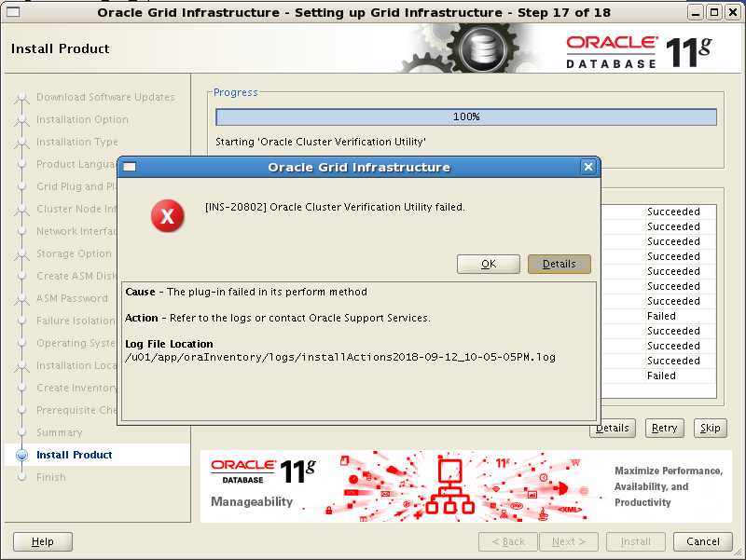Close the installer window
The height and width of the screenshot is (560, 746).
point(733,12)
